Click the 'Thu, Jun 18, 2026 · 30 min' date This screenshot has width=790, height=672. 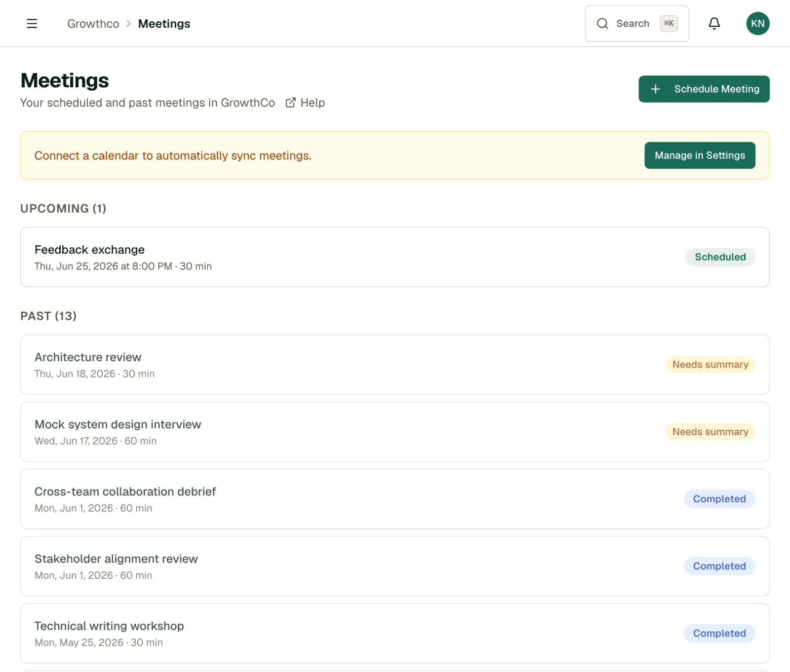(x=94, y=374)
